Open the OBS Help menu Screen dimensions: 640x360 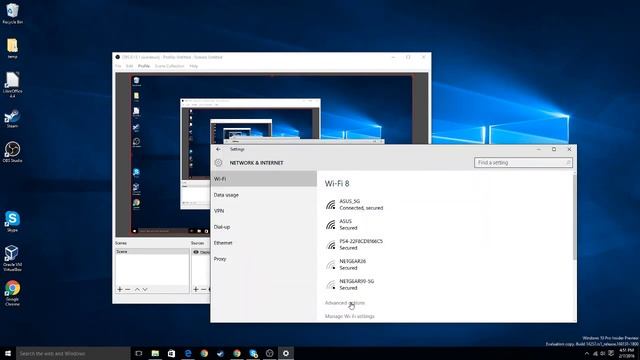point(193,66)
